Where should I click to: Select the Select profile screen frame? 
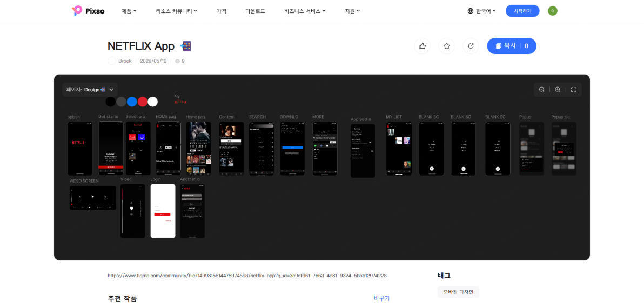tap(138, 149)
